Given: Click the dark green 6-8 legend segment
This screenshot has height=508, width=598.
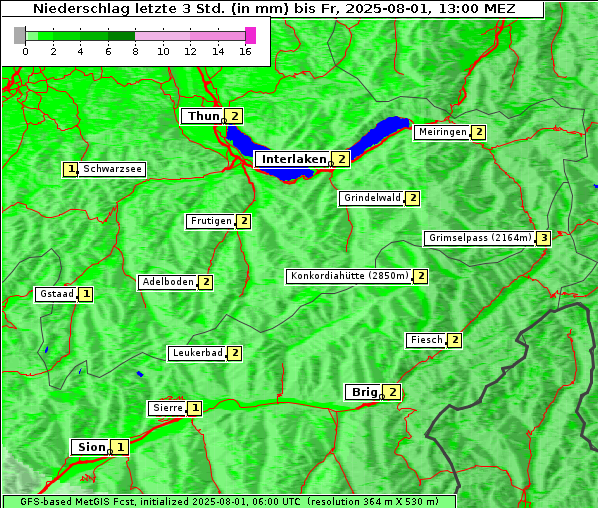Looking at the screenshot, I should [122, 36].
